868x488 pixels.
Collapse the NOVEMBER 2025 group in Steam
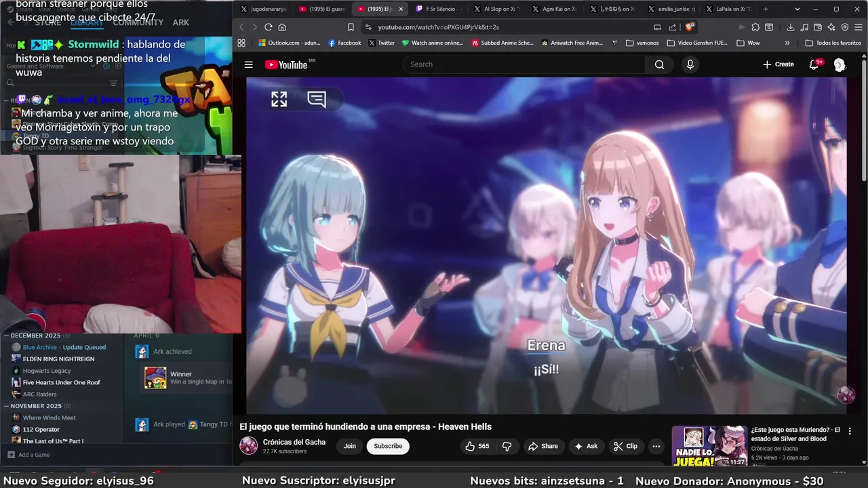6,406
